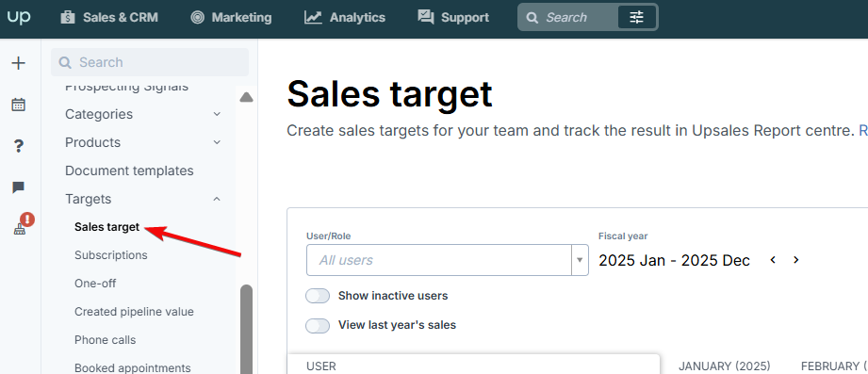Toggle Show inactive users
868x374 pixels.
tap(318, 296)
